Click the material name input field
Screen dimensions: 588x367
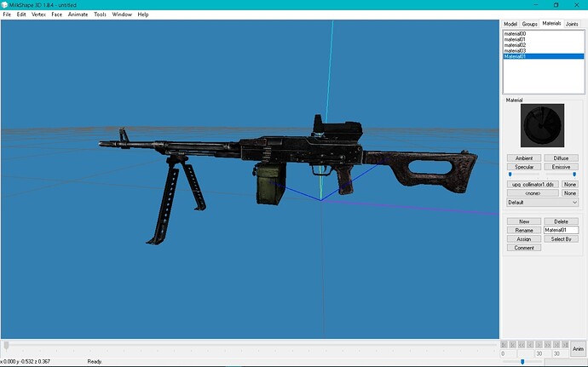coord(561,230)
